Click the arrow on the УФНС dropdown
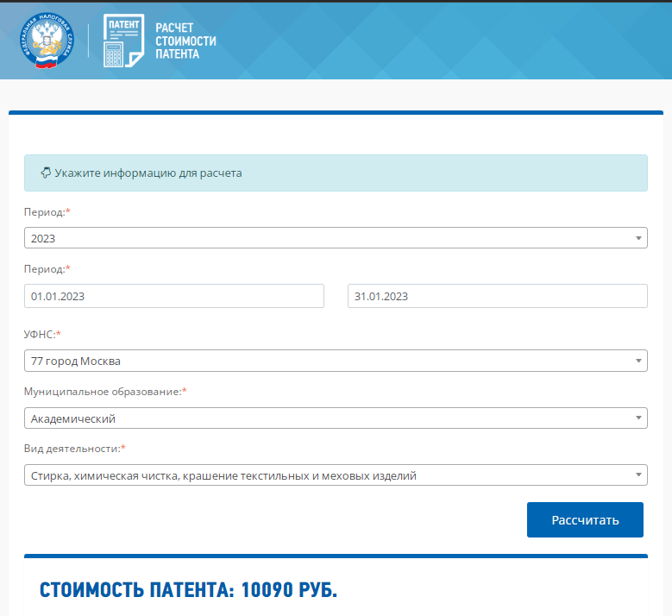672x616 pixels. coord(638,361)
